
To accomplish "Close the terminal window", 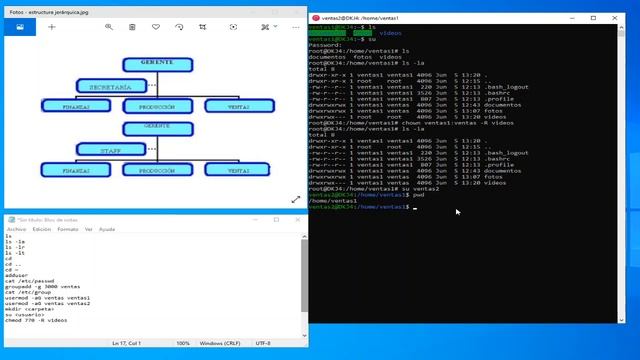I will coord(615,18).
